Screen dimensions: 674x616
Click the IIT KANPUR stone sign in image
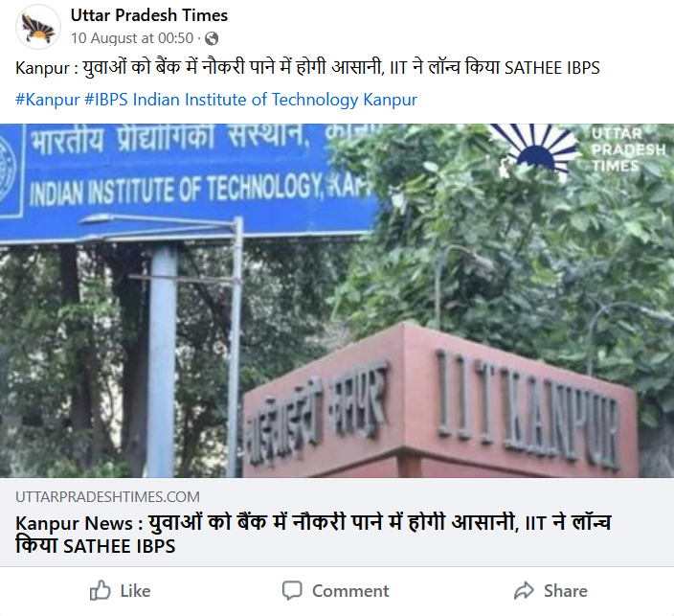[x=440, y=402]
